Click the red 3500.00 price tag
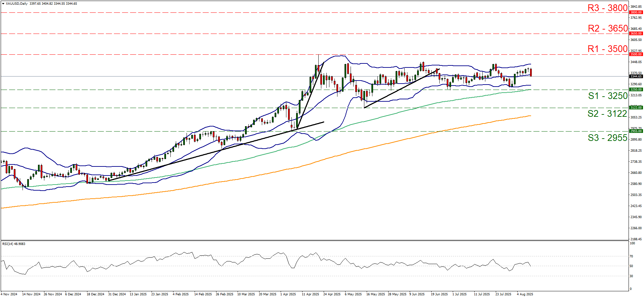The width and height of the screenshot is (644, 298). point(636,54)
